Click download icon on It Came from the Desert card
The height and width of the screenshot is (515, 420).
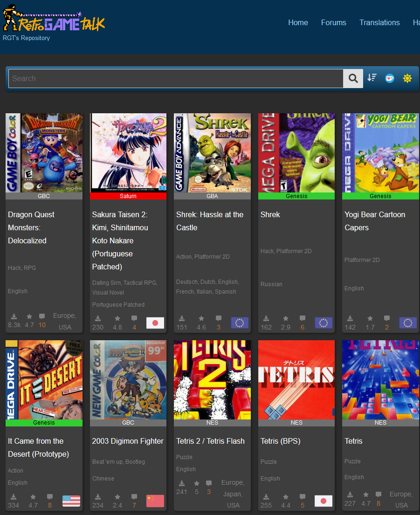coord(14,497)
